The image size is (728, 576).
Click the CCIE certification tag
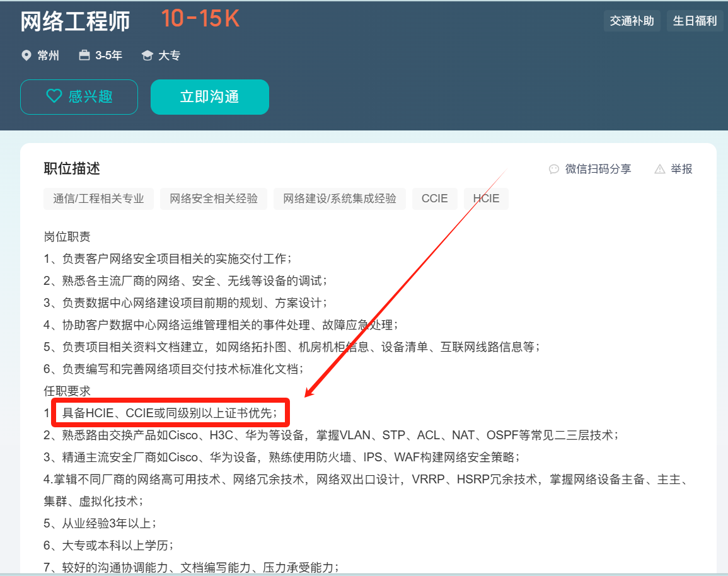point(434,199)
